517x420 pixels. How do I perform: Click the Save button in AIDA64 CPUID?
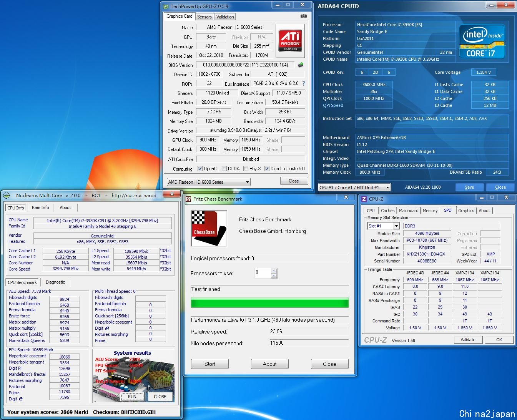pyautogui.click(x=469, y=187)
